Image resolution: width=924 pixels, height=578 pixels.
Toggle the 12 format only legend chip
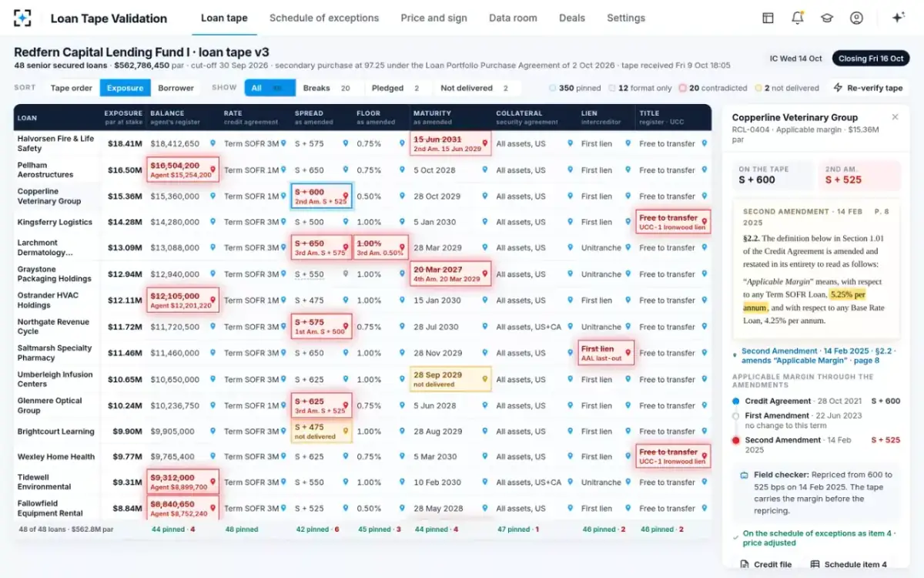click(x=640, y=88)
